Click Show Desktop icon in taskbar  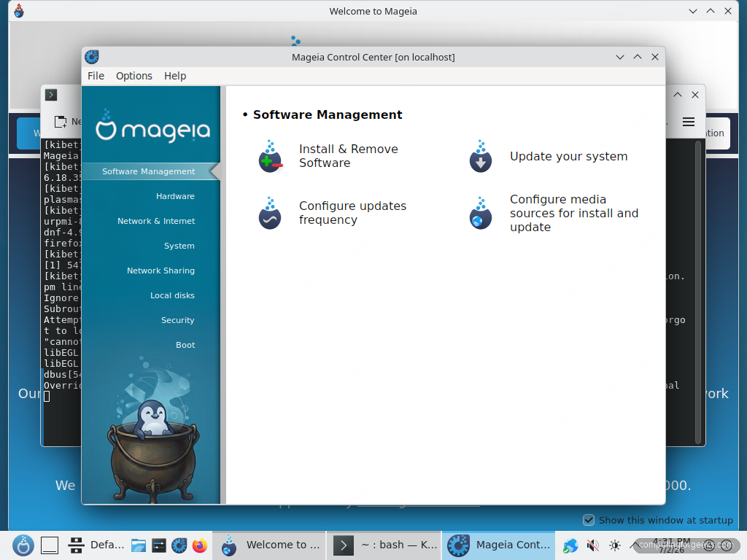(50, 545)
